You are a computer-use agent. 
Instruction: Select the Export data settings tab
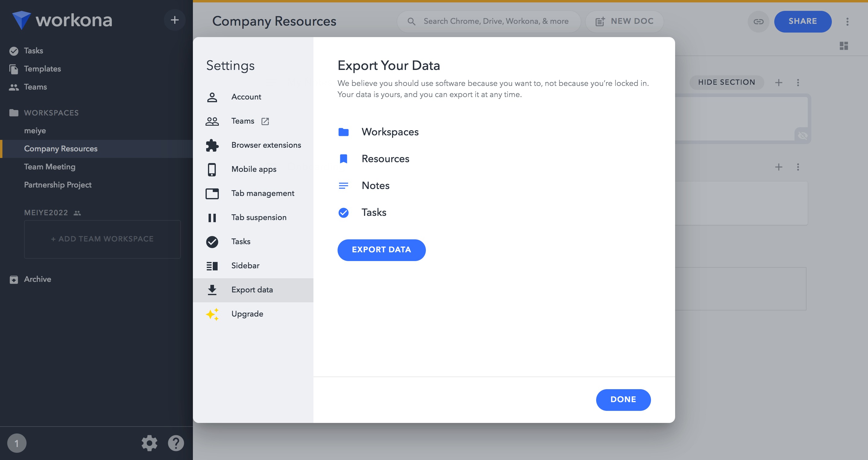click(x=253, y=290)
